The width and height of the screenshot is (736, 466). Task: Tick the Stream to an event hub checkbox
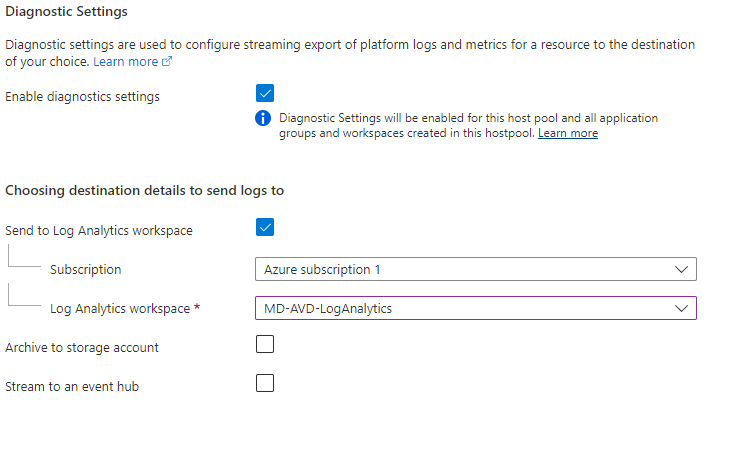pyautogui.click(x=265, y=383)
